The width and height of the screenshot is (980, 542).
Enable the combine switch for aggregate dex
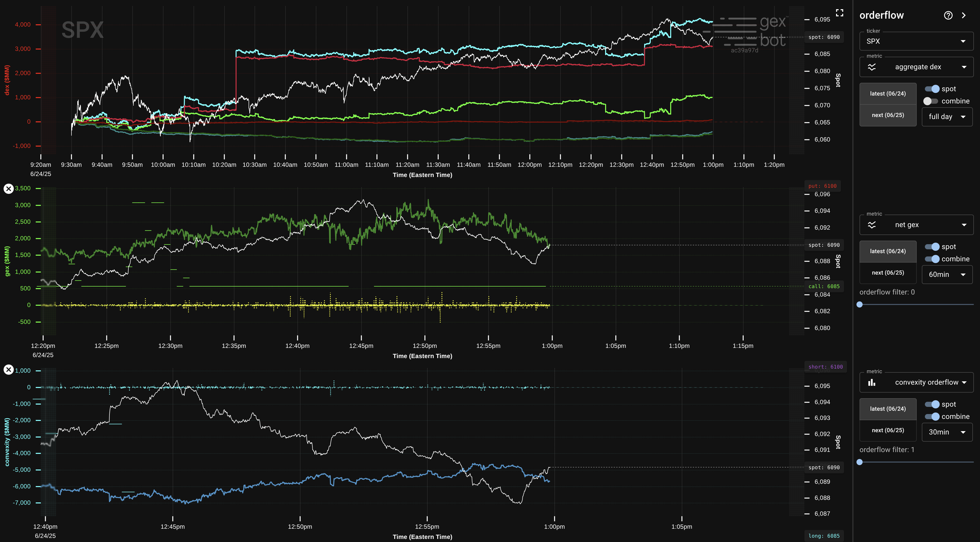pos(930,101)
